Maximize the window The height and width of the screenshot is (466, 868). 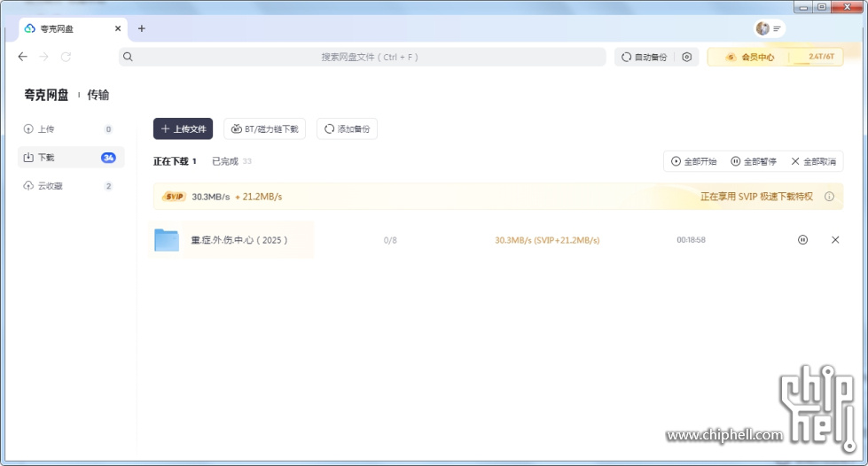click(x=822, y=7)
